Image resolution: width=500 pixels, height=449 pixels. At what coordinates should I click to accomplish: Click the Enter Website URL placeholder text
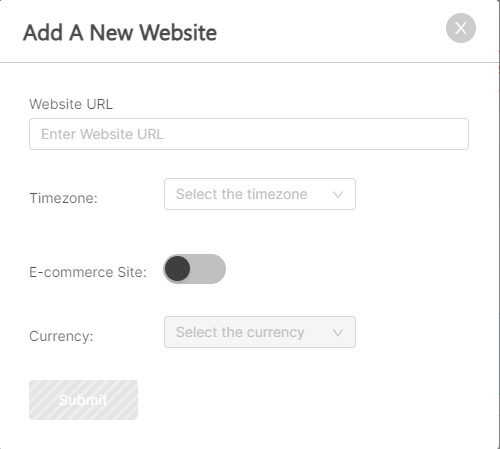click(102, 134)
